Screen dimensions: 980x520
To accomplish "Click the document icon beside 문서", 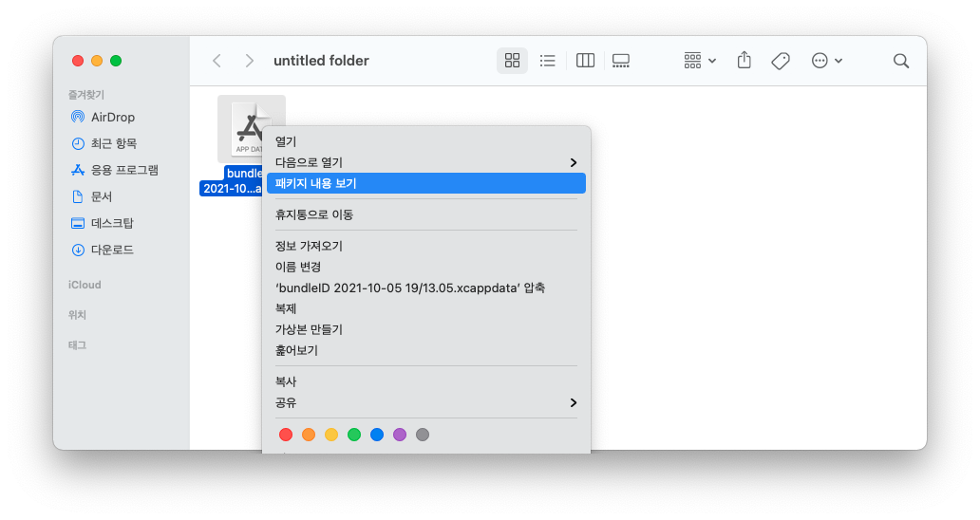I will [x=78, y=196].
